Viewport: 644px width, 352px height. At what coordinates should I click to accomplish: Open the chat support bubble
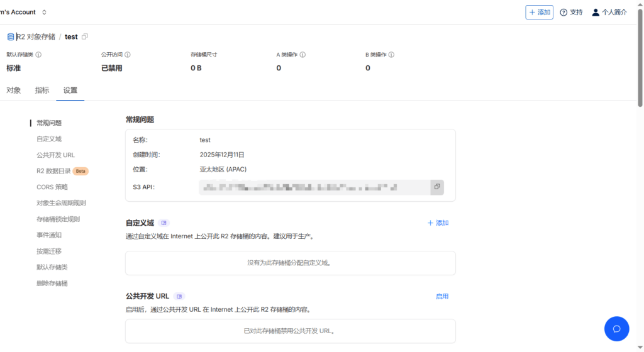coord(616,329)
